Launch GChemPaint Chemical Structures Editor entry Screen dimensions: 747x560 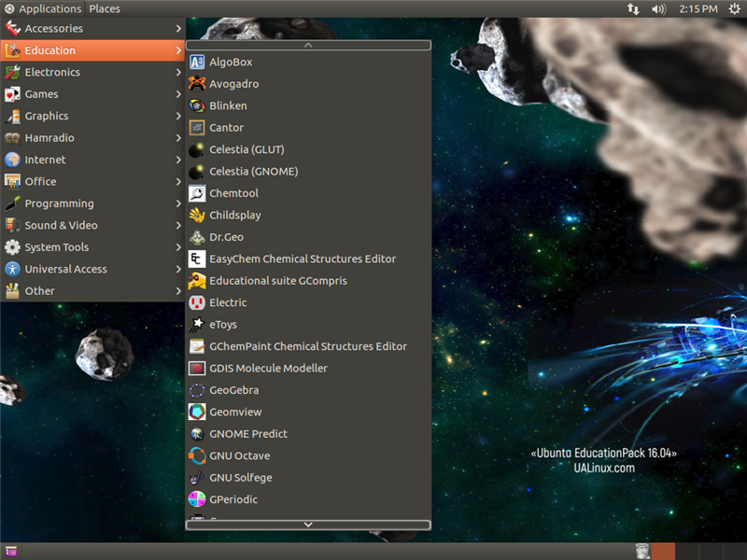(308, 346)
